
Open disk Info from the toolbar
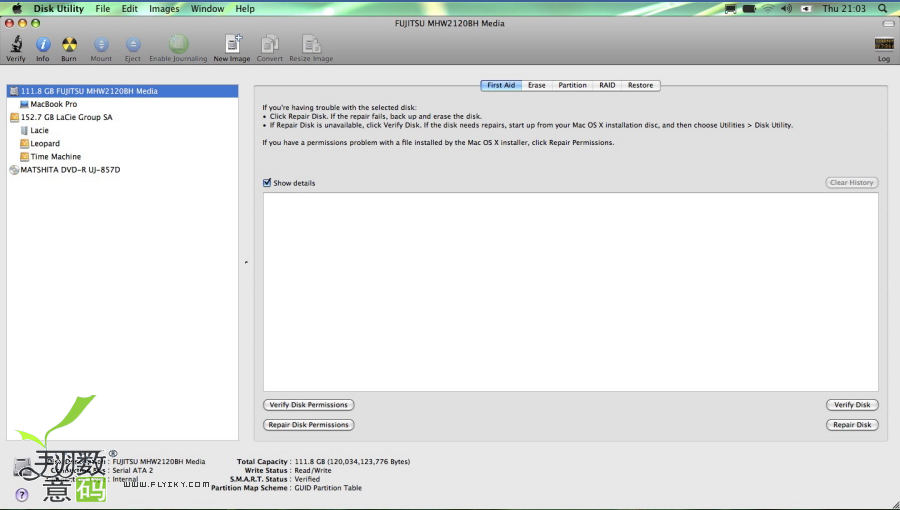[43, 44]
